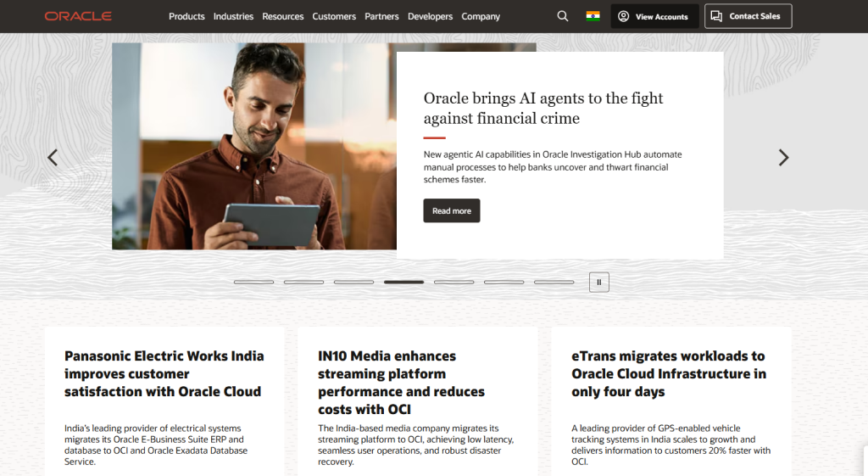This screenshot has height=476, width=868.
Task: Open the Partners menu
Action: [x=381, y=16]
